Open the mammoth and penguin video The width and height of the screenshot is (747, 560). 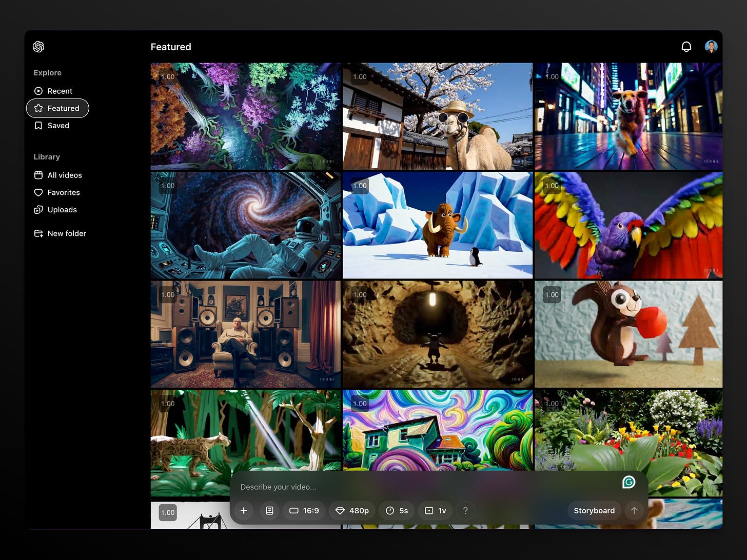438,225
